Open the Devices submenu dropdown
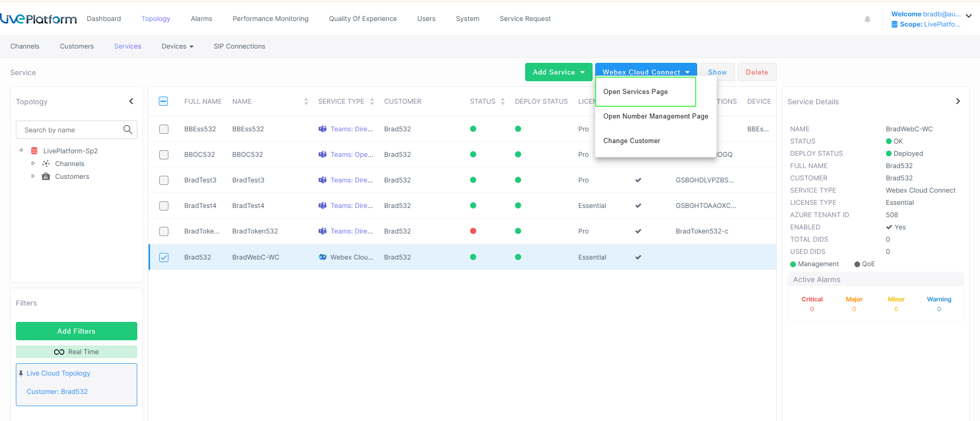Viewport: 980px width, 421px height. click(178, 46)
